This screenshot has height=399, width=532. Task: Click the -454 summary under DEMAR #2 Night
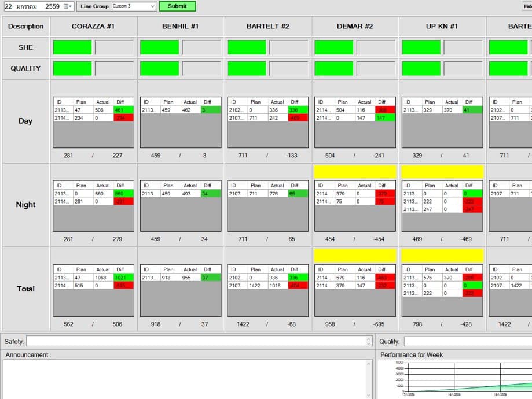click(x=379, y=239)
